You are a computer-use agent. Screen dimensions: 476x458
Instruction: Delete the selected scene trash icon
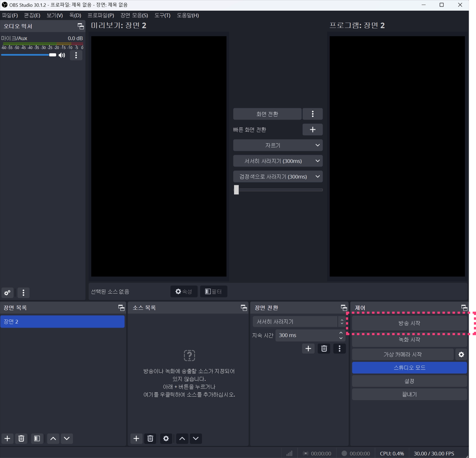(21, 438)
